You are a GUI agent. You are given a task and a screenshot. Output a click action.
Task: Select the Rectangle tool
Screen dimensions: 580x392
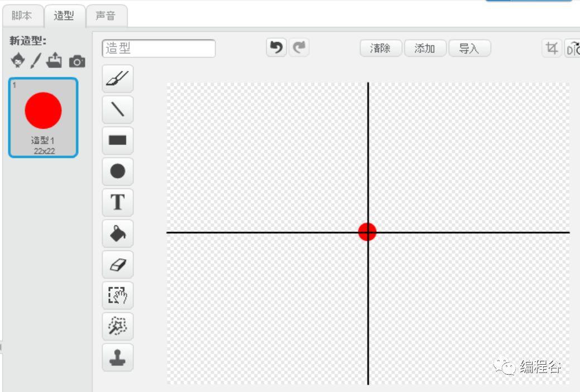(x=117, y=141)
